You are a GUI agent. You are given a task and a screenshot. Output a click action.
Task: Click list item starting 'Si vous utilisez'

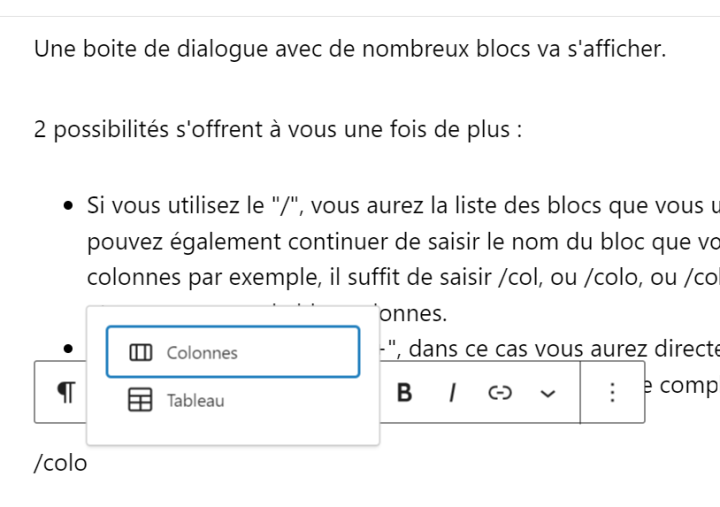coord(403,205)
